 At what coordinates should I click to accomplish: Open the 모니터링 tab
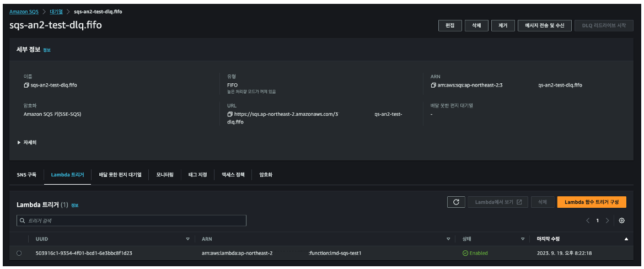click(x=165, y=175)
